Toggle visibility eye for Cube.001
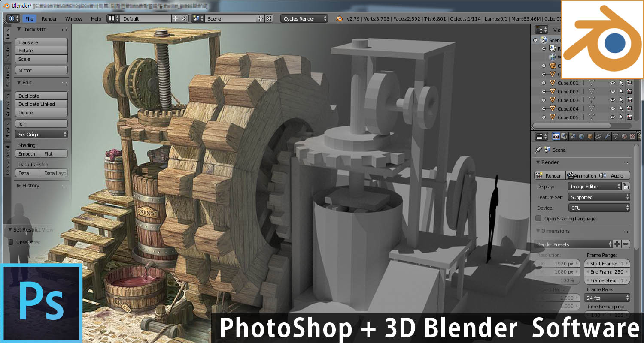The image size is (644, 343). coord(613,83)
